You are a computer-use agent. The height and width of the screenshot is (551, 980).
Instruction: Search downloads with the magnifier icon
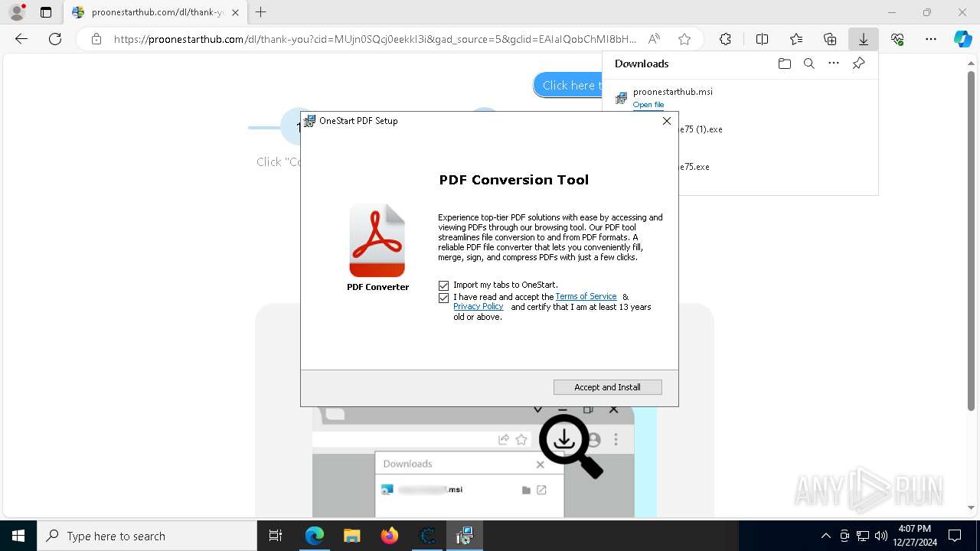[808, 64]
